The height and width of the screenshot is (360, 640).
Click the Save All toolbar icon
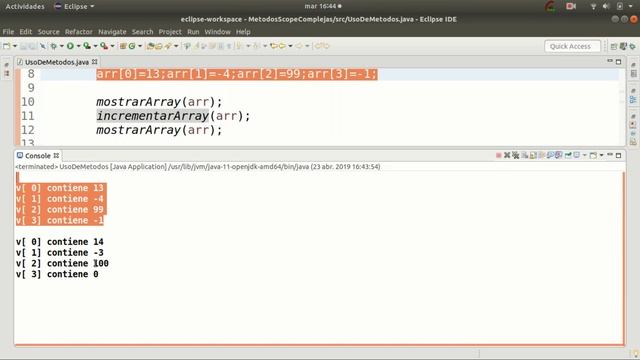pos(32,46)
